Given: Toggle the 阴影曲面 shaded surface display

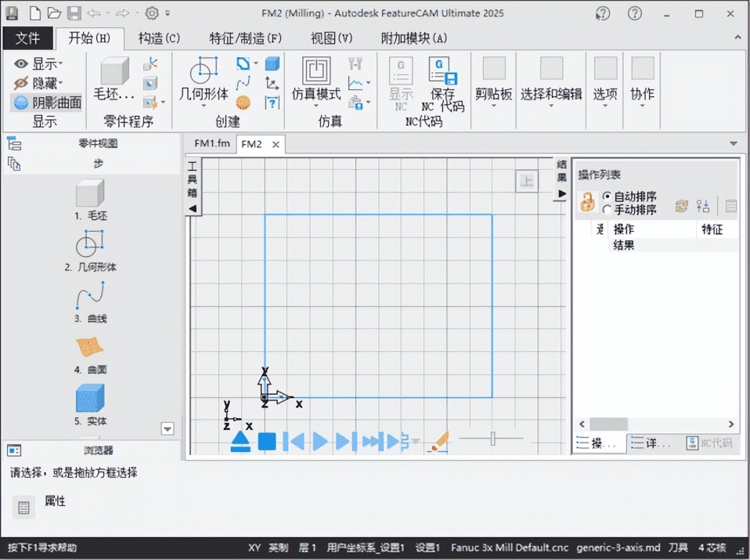Looking at the screenshot, I should (x=47, y=103).
